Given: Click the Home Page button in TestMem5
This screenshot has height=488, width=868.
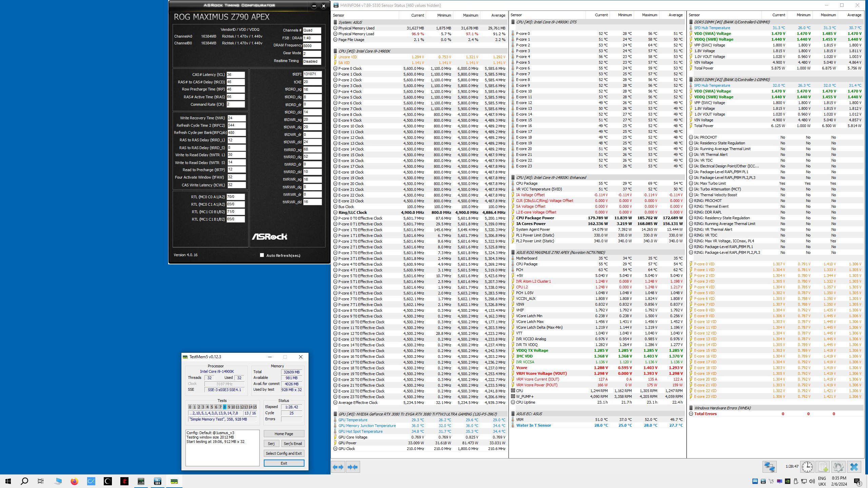Looking at the screenshot, I should coord(283,434).
